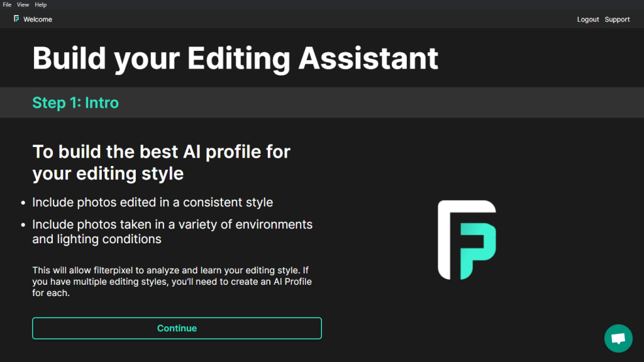644x362 pixels.
Task: Open the View menu
Action: (x=23, y=4)
